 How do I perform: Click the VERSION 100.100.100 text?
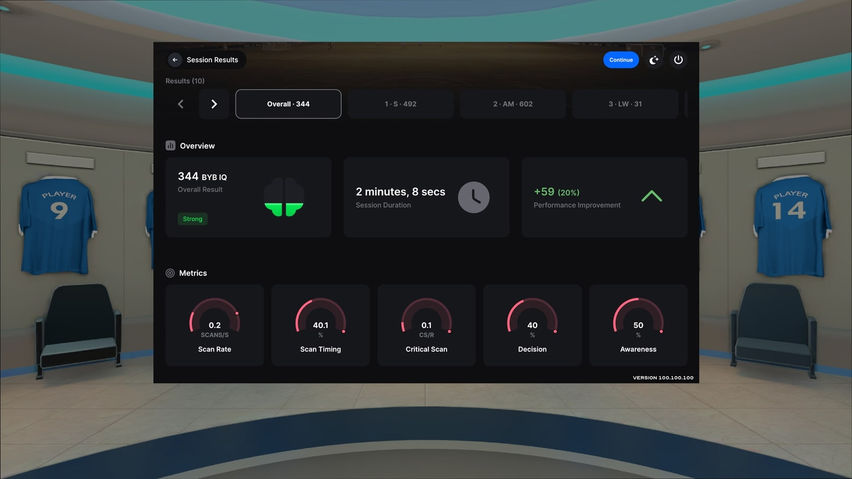[x=663, y=377]
